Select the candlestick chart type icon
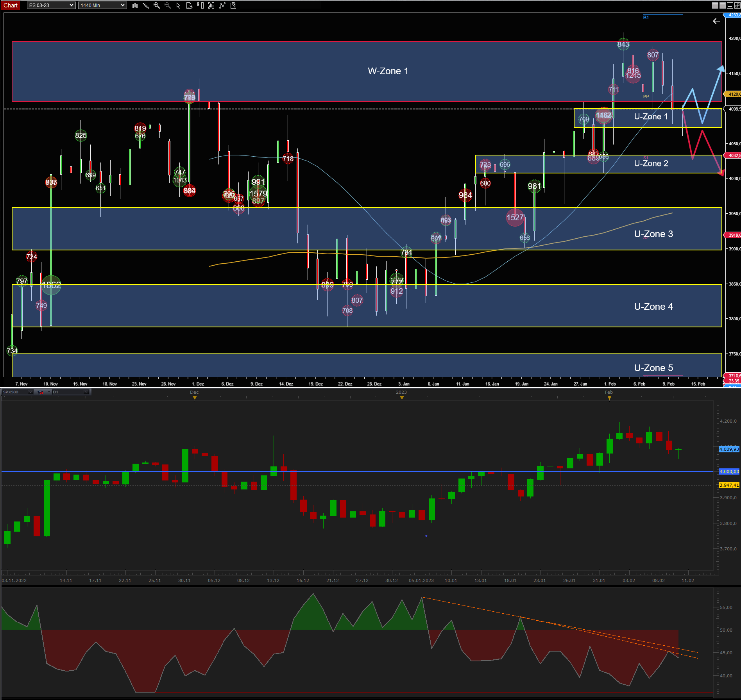The height and width of the screenshot is (700, 741). pos(134,5)
